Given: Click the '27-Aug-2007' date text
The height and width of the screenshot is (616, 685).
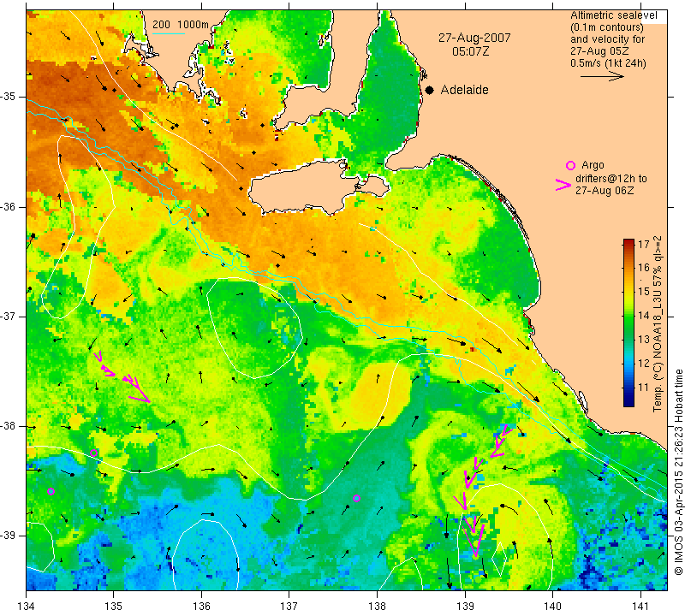Looking at the screenshot, I should [x=474, y=38].
